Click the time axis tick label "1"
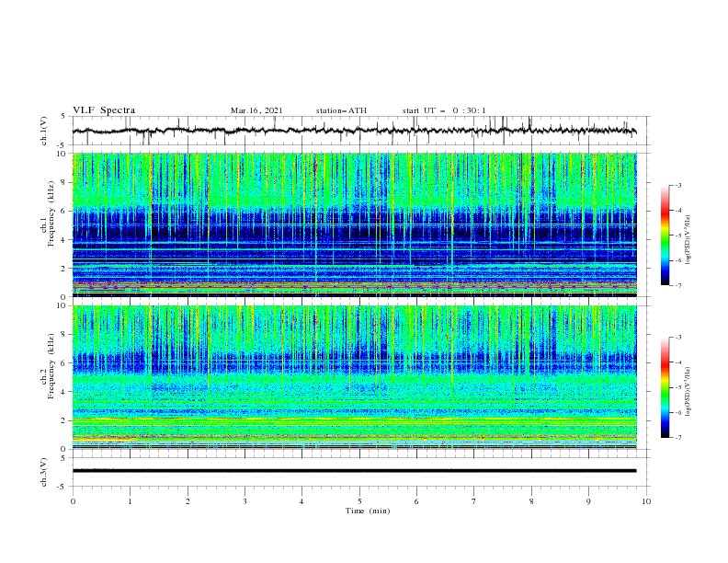 (130, 501)
